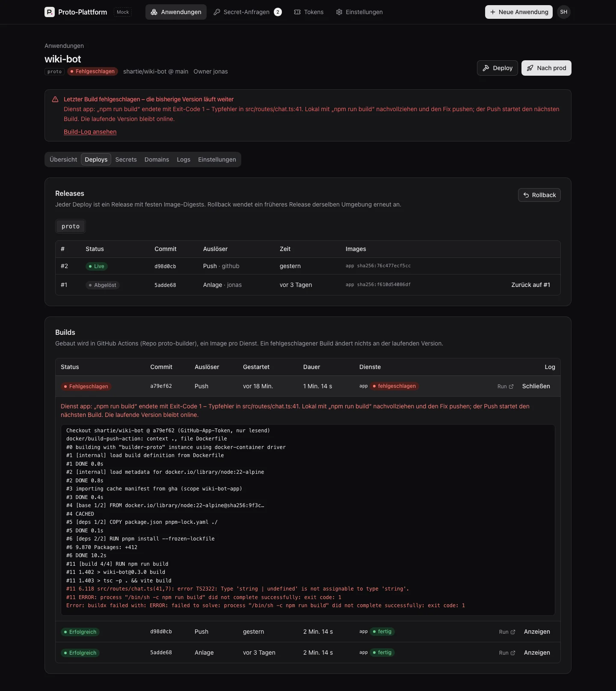
Task: Open the Build-Log ansehen link
Action: click(90, 132)
